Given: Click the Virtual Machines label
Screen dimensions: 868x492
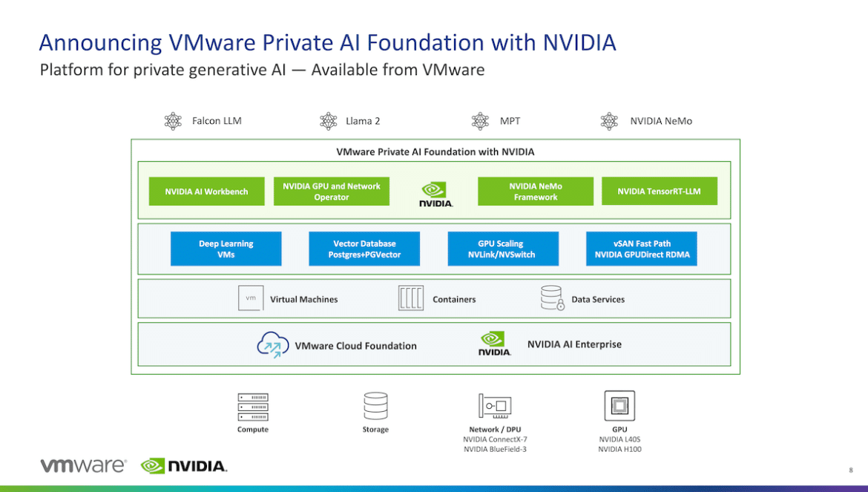Looking at the screenshot, I should click(x=304, y=299).
